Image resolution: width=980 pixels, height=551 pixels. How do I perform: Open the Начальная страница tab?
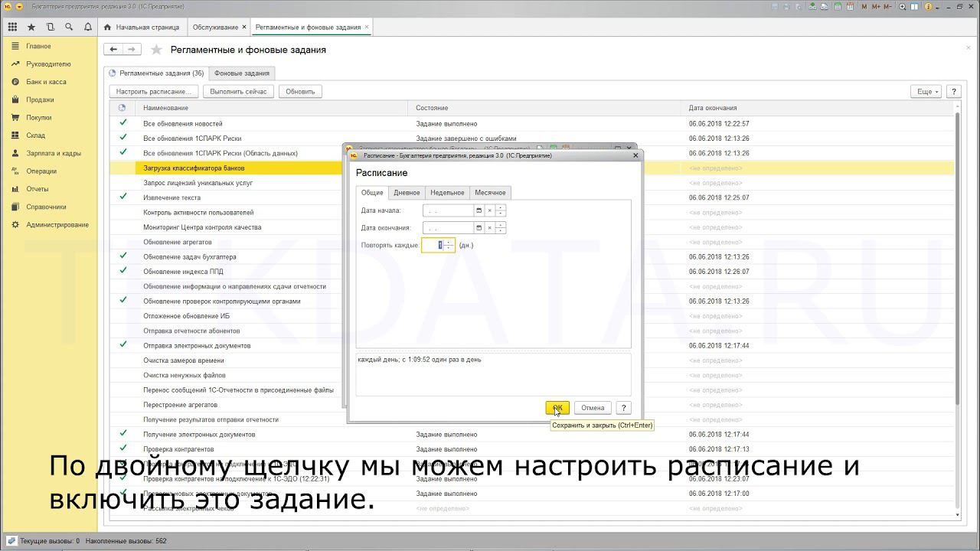(x=143, y=27)
